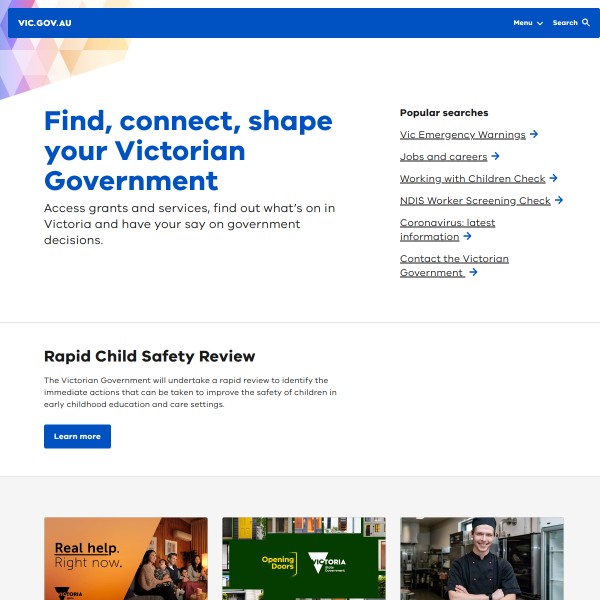Open the Opening Doors green card

(x=304, y=557)
